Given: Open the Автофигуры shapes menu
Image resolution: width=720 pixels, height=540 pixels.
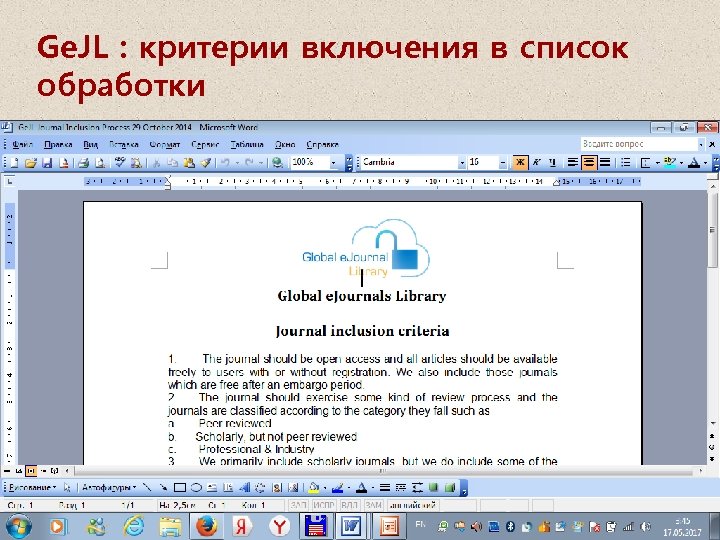Looking at the screenshot, I should [109, 488].
